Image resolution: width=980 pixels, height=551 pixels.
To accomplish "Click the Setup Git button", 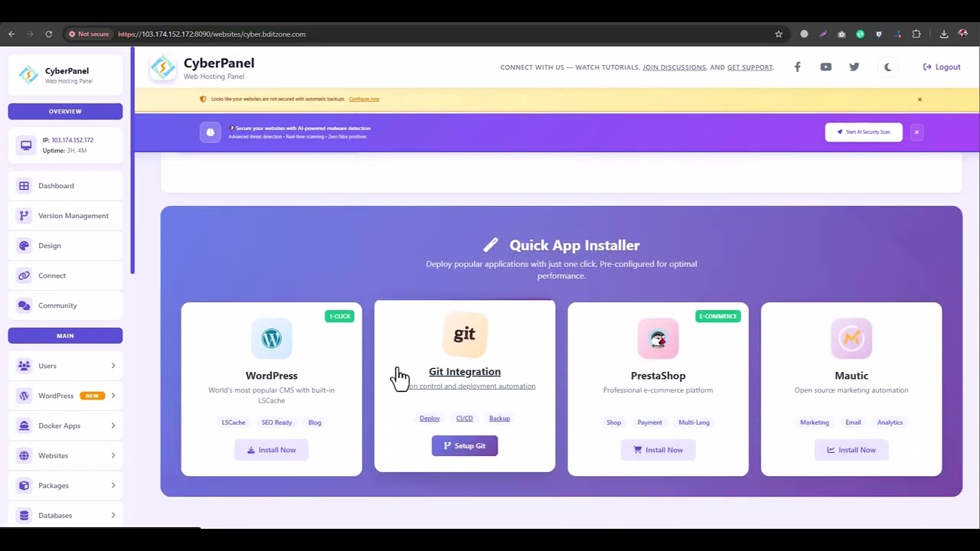I will click(x=465, y=446).
